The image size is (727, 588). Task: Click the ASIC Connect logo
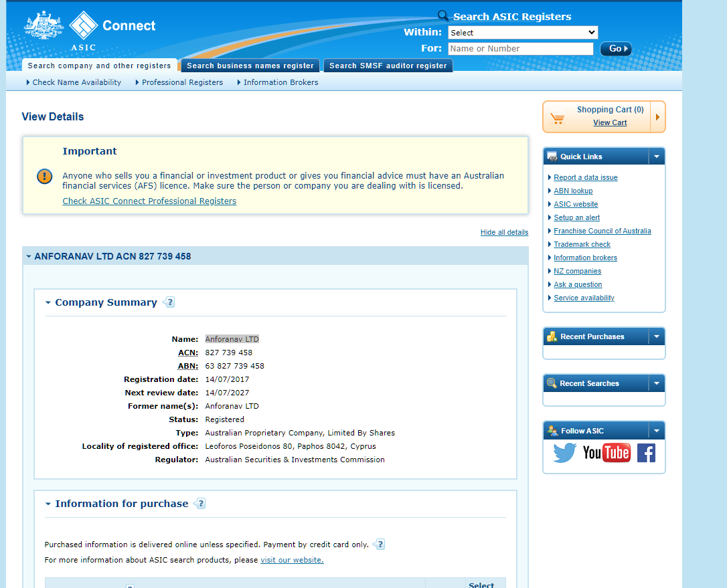point(90,30)
